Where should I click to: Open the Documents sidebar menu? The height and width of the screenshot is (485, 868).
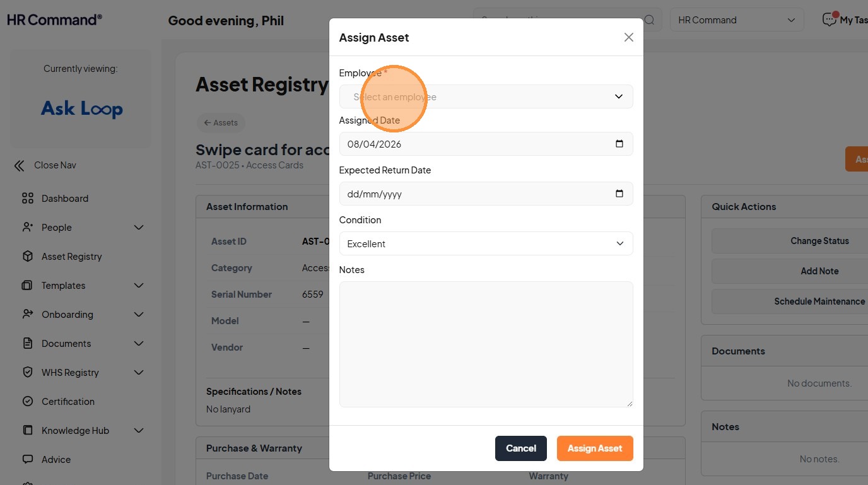pyautogui.click(x=66, y=343)
